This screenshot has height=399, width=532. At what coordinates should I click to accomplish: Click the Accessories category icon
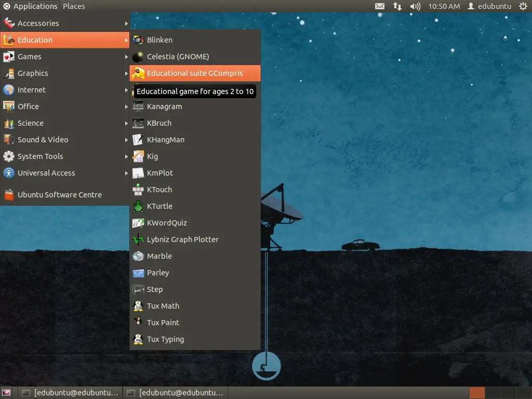(x=9, y=23)
